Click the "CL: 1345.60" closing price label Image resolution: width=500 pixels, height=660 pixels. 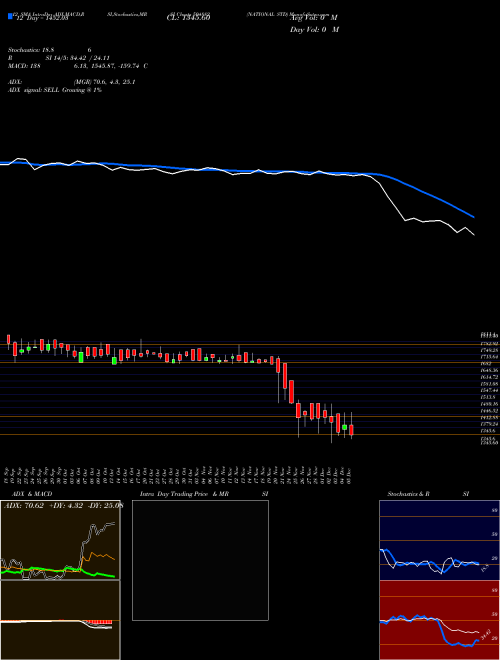coord(188,17)
